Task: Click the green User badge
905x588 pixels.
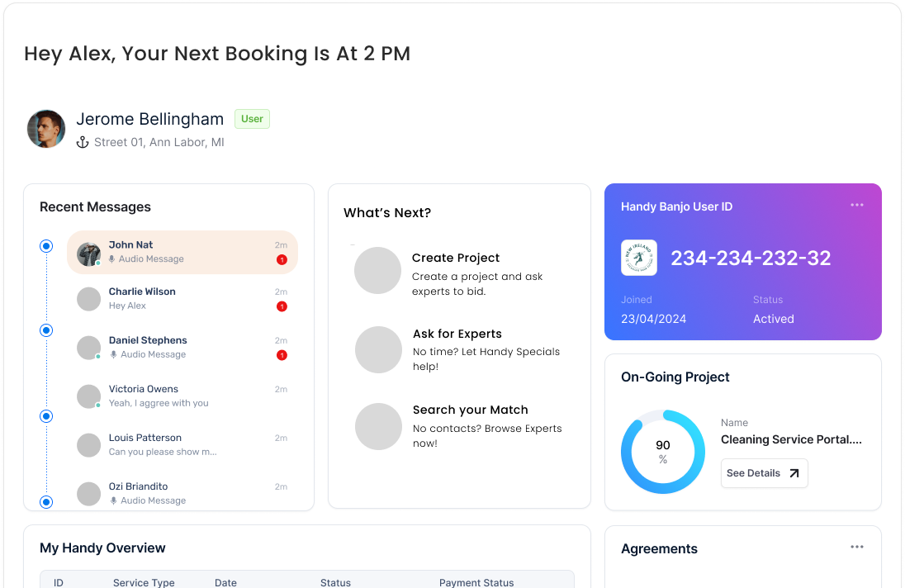Action: click(252, 119)
